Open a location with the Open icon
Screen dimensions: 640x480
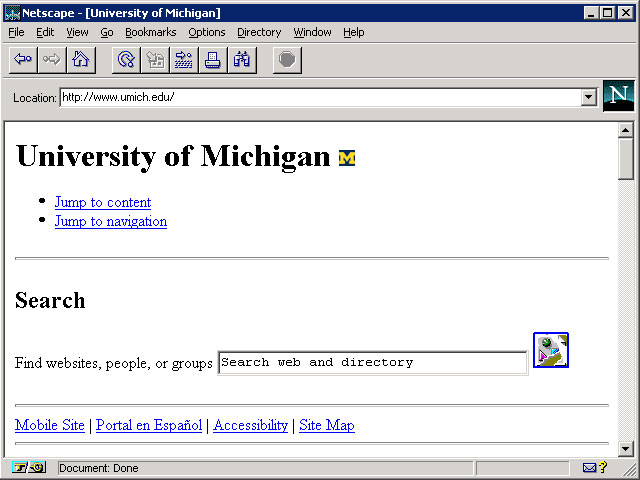pos(184,60)
